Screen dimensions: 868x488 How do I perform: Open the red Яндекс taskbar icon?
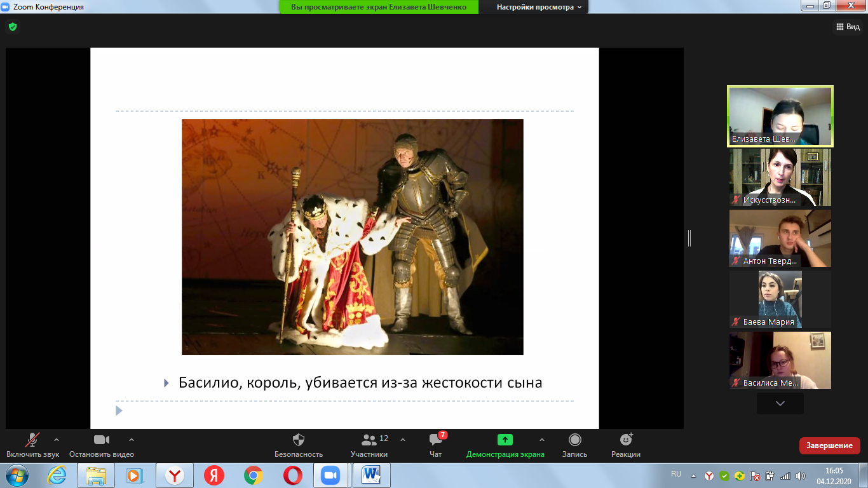click(x=214, y=475)
